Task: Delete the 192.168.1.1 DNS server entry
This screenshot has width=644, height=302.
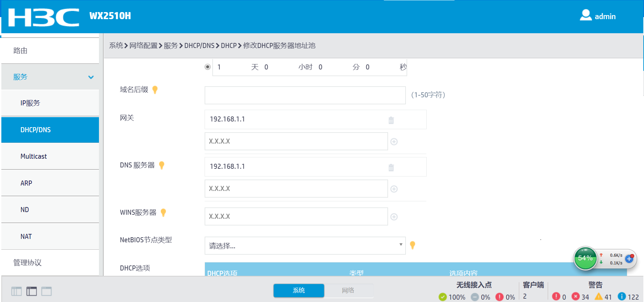Action: [x=391, y=167]
